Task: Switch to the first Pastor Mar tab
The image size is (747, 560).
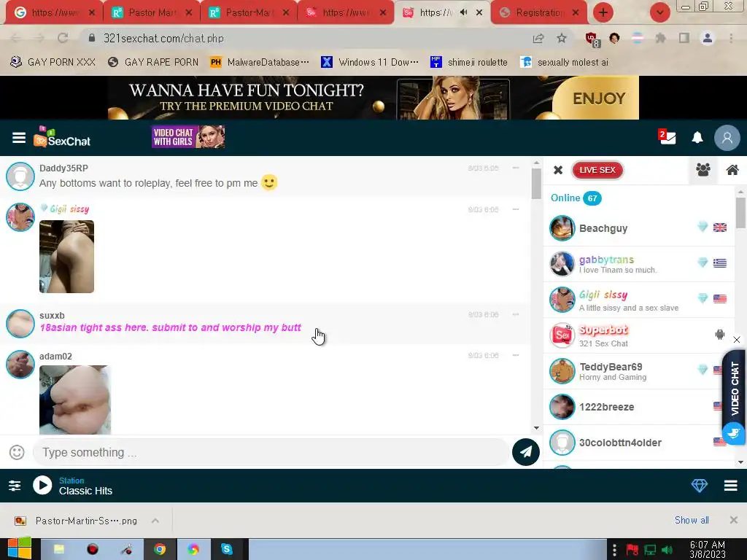Action: [x=151, y=13]
